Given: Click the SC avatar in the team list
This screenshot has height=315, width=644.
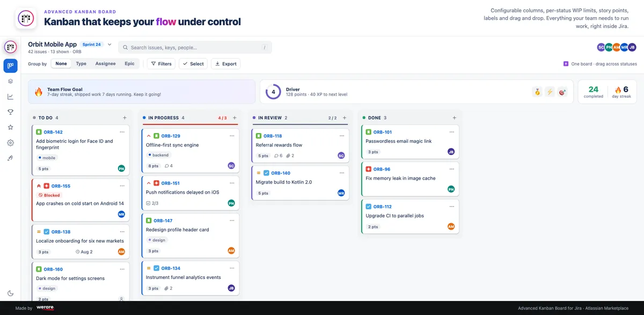Looking at the screenshot, I should [601, 47].
